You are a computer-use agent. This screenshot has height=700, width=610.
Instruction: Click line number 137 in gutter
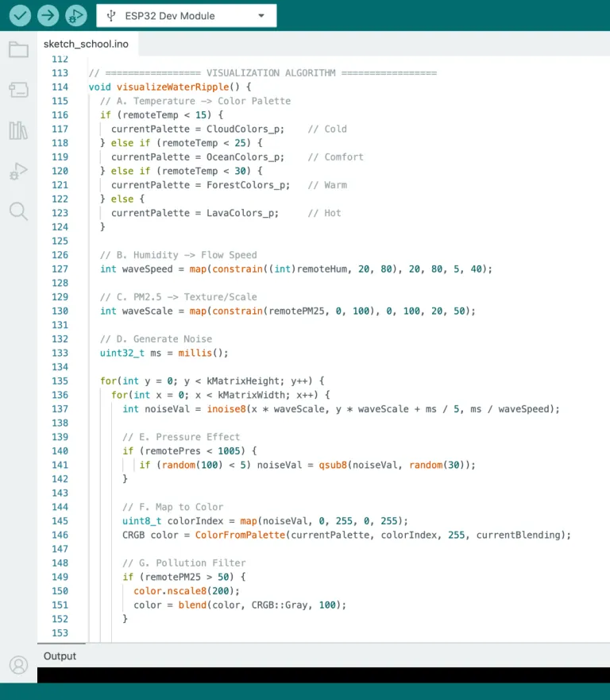tap(60, 409)
